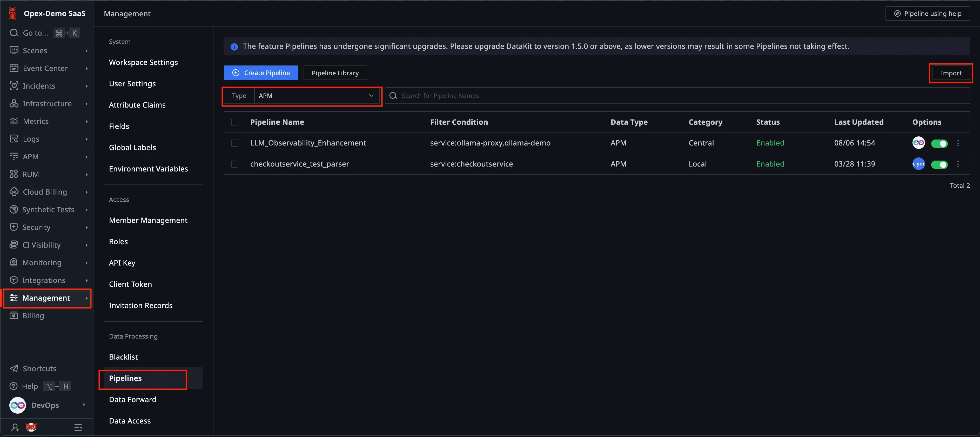Click the clym creator avatar in checkoutservice row
Viewport: 980px width, 437px height.
(918, 164)
